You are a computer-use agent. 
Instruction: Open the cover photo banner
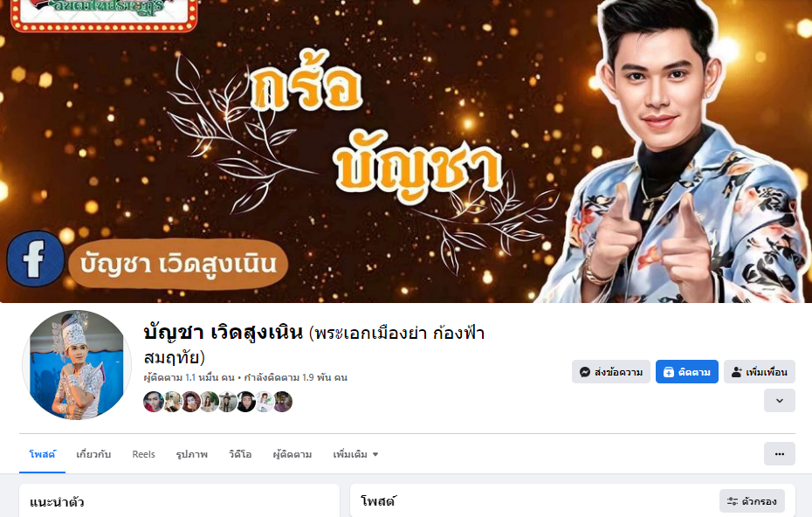(406, 151)
